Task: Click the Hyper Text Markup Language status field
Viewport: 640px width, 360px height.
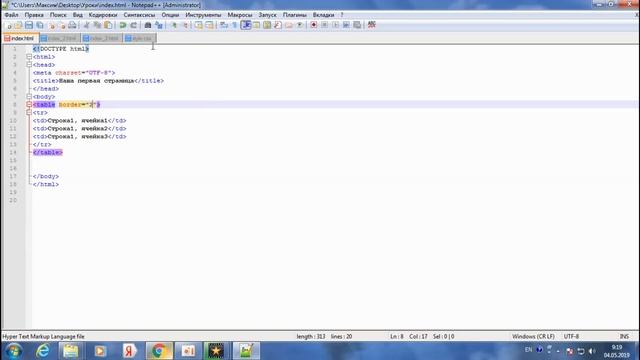Action: pyautogui.click(x=43, y=336)
